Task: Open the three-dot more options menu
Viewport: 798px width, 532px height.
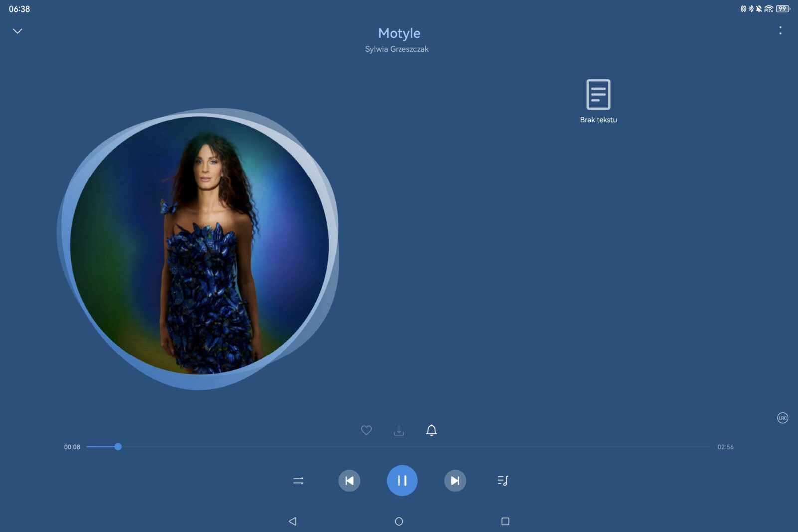Action: (x=780, y=31)
